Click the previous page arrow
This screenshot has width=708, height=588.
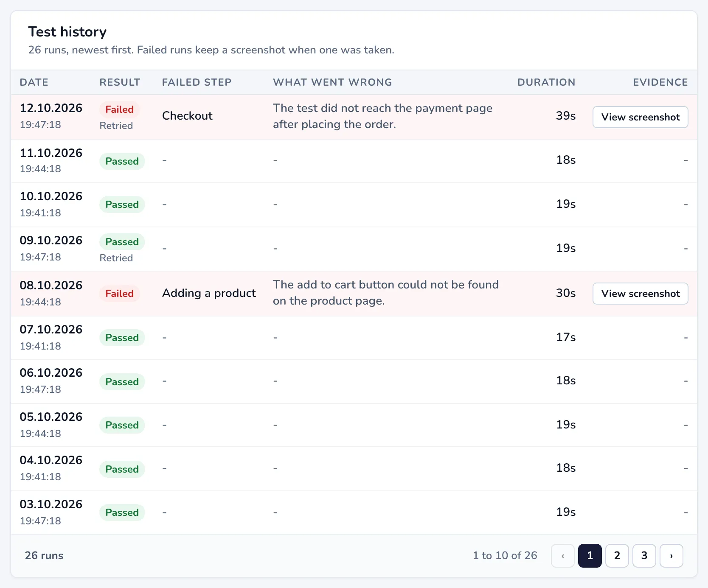[x=562, y=555]
